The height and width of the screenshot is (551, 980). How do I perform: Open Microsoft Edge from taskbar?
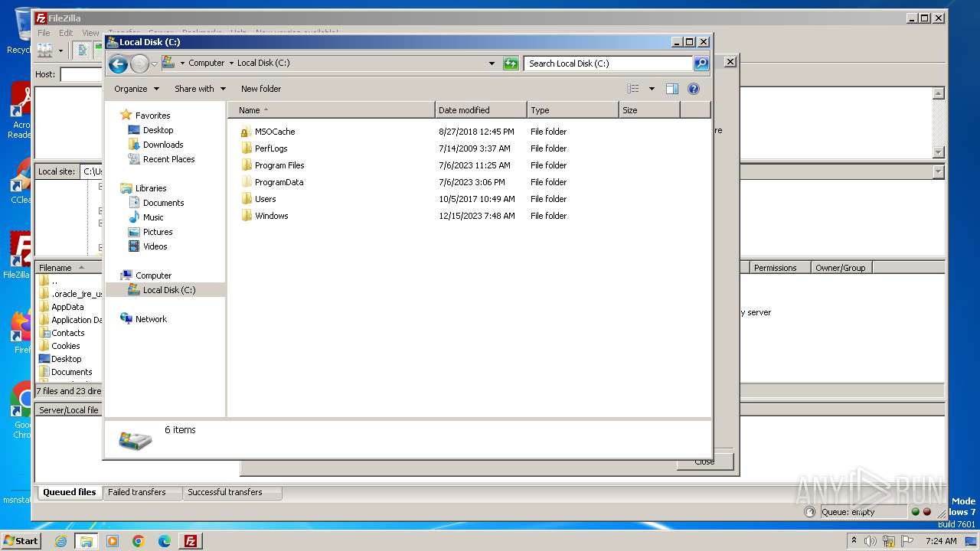(165, 541)
